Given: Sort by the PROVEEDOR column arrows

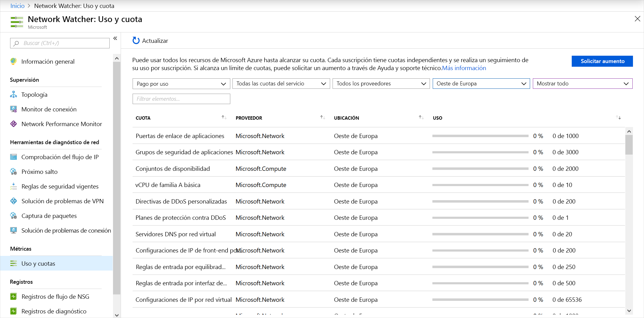Looking at the screenshot, I should pyautogui.click(x=322, y=118).
